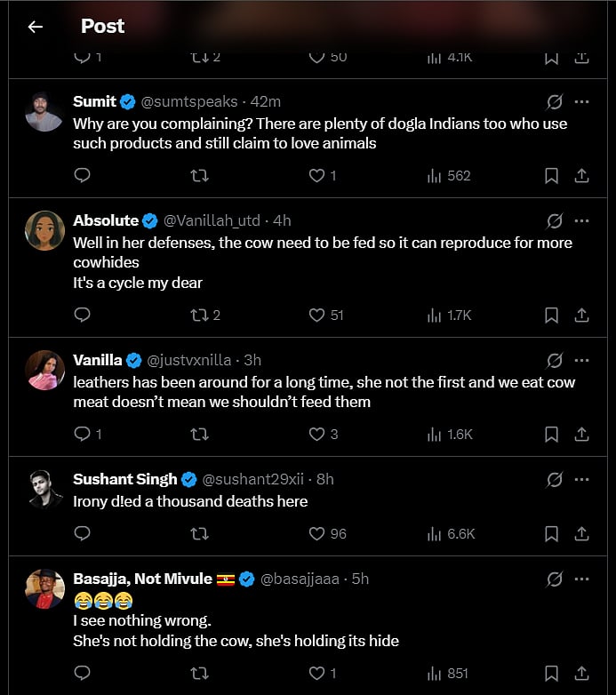Viewport: 616px width, 695px height.
Task: Go back using the arrow beside Post
Action: pyautogui.click(x=35, y=27)
